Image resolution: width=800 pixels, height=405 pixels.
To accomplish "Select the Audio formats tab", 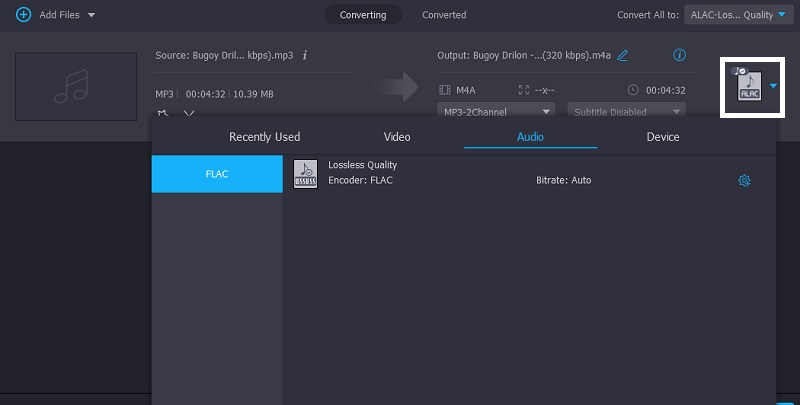I will [530, 137].
